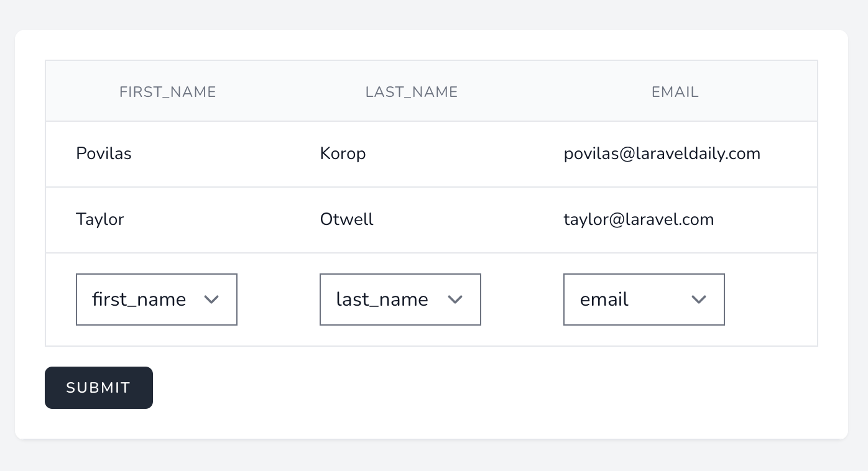Select the Korop last name cell
The width and height of the screenshot is (868, 471).
tap(412, 154)
